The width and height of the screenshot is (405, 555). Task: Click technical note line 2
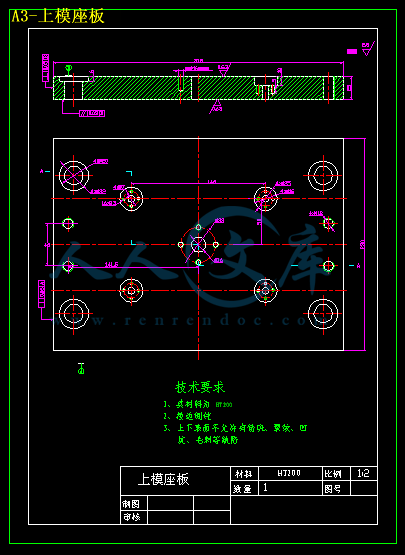click(x=187, y=416)
